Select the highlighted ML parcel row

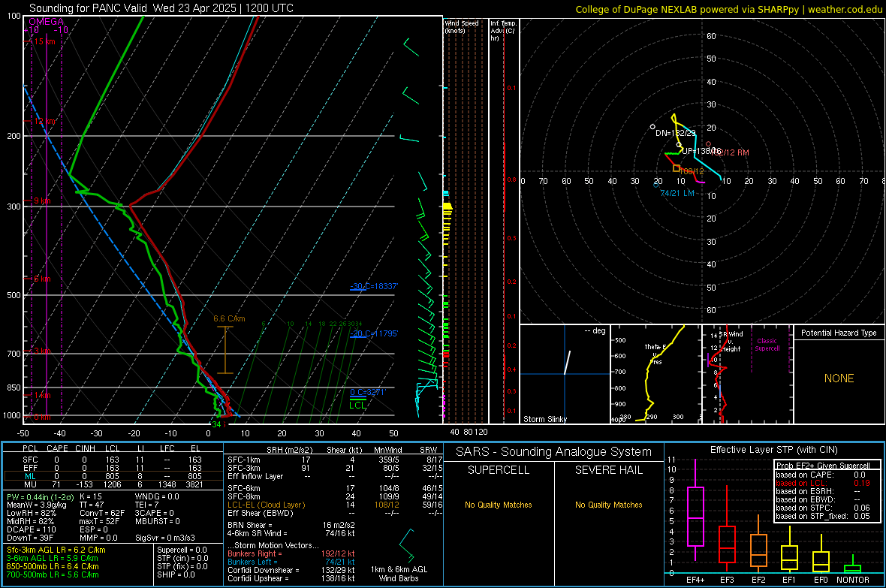click(113, 476)
